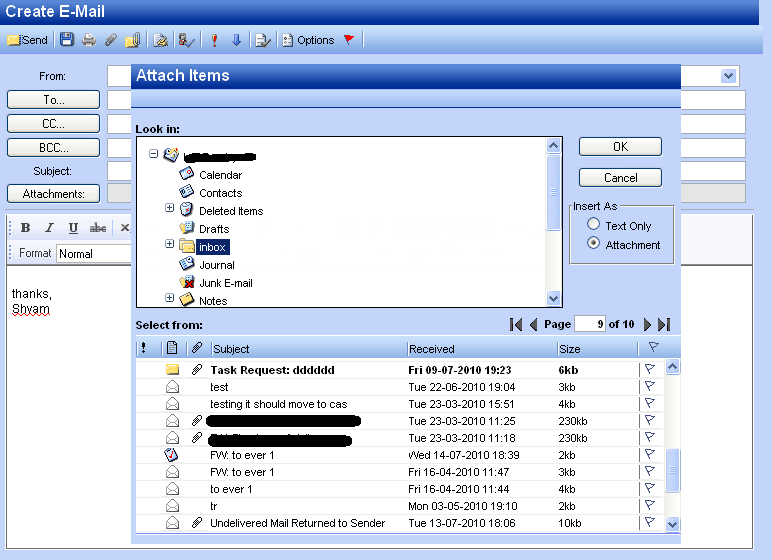Expand the inbox folder node
The height and width of the screenshot is (560, 772).
click(x=170, y=245)
